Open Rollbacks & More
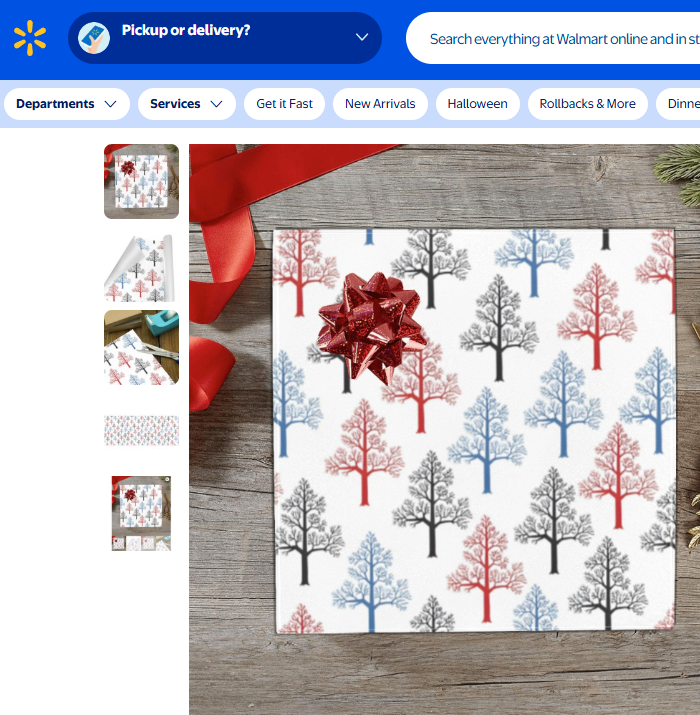The width and height of the screenshot is (700, 715). [x=588, y=104]
